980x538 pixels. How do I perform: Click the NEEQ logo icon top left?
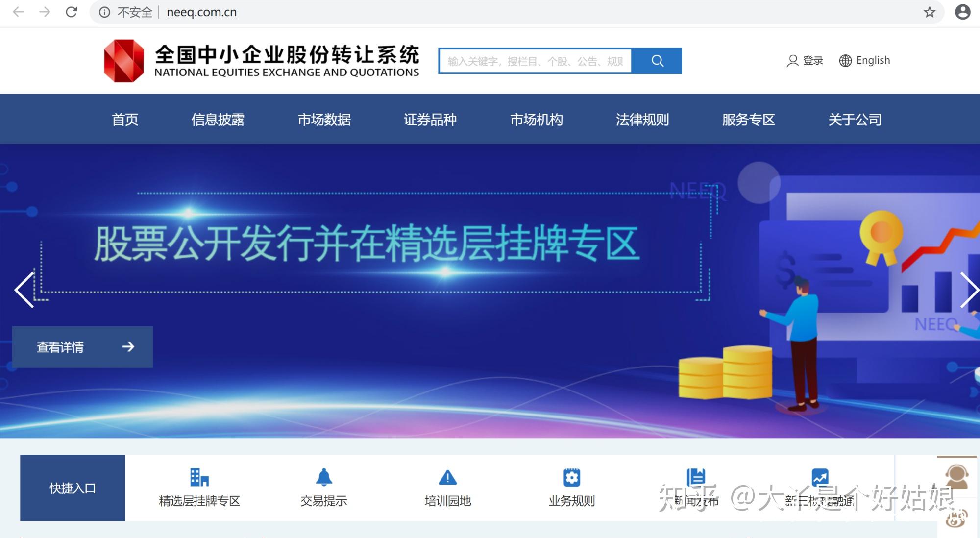pyautogui.click(x=122, y=60)
